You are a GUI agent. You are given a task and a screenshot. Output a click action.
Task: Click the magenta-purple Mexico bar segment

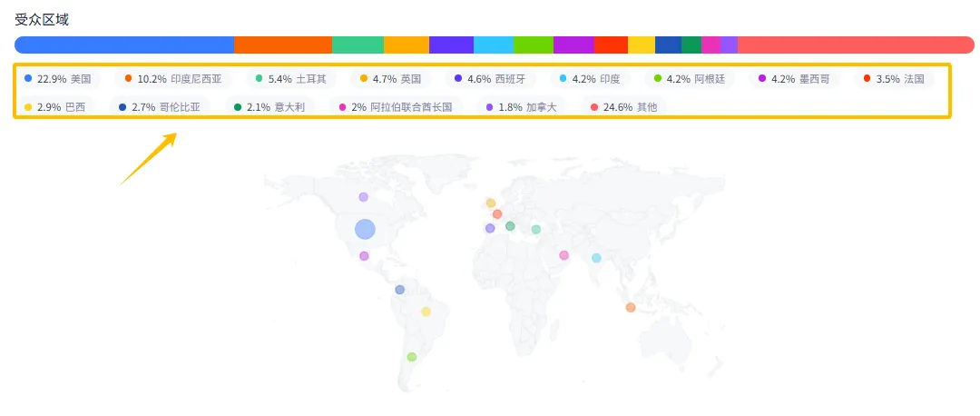pos(573,45)
